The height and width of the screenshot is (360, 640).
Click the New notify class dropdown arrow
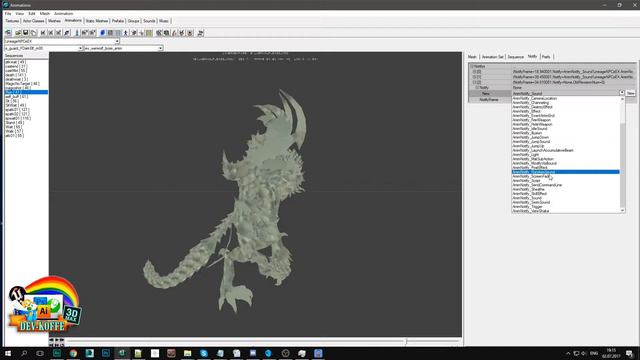click(x=622, y=93)
